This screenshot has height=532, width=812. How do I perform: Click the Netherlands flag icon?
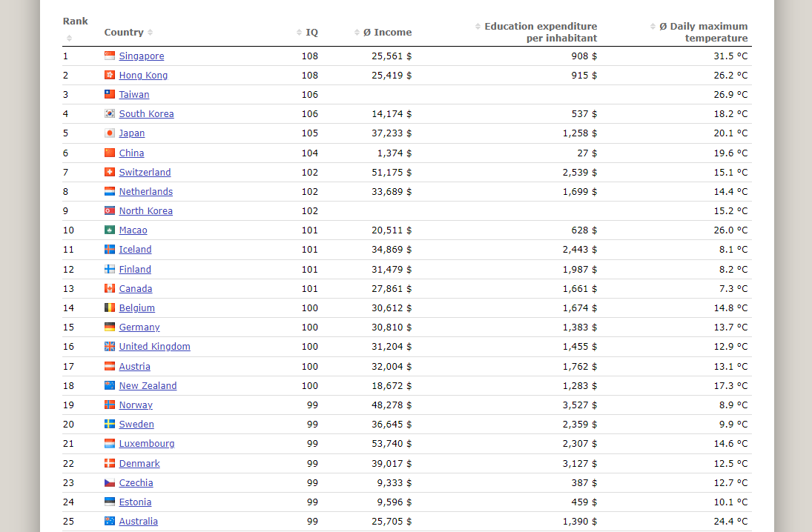click(x=109, y=191)
